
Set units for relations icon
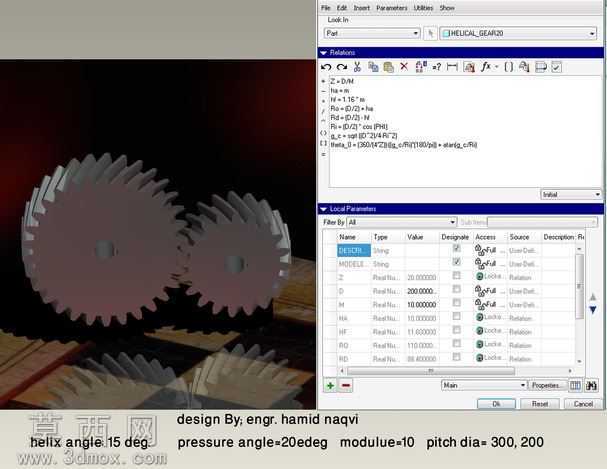click(469, 67)
